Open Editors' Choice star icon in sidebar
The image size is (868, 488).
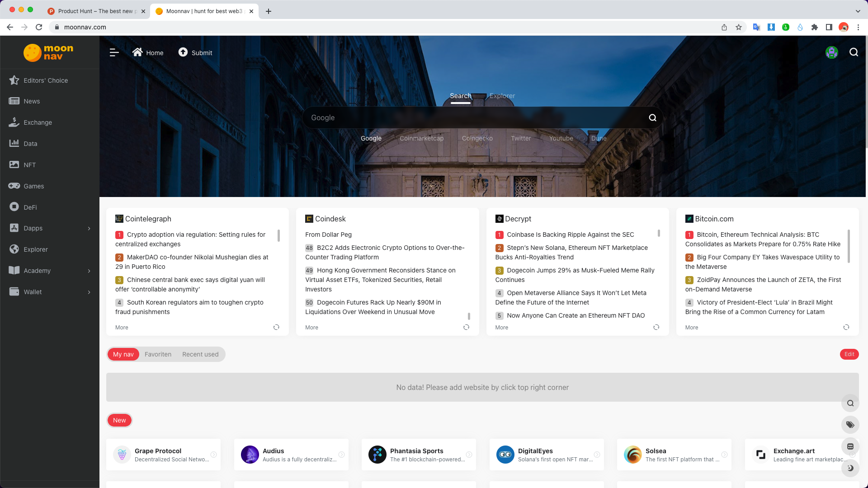pyautogui.click(x=14, y=80)
